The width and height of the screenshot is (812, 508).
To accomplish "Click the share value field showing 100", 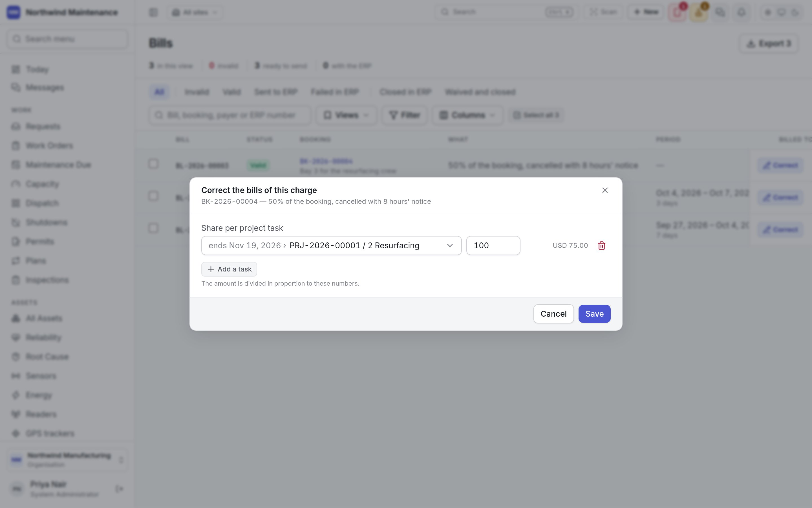I will pos(493,246).
